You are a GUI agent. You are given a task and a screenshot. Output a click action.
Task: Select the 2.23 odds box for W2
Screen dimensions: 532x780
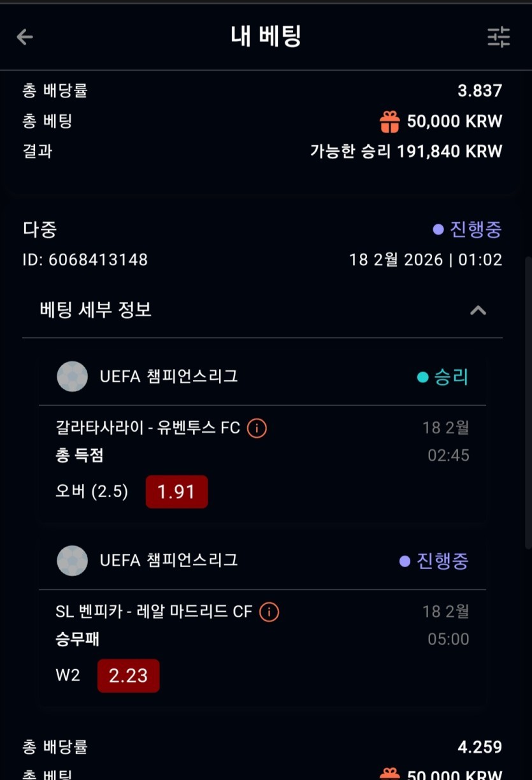click(x=128, y=675)
